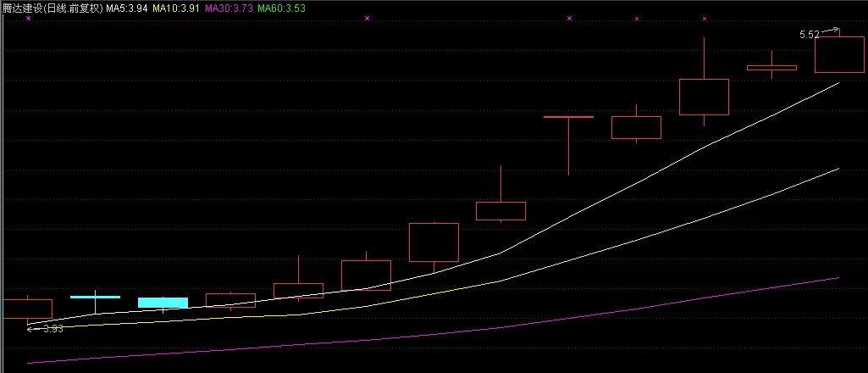Image resolution: width=868 pixels, height=373 pixels.
Task: Select the MA60:3.53 indicator label
Action: [x=281, y=8]
